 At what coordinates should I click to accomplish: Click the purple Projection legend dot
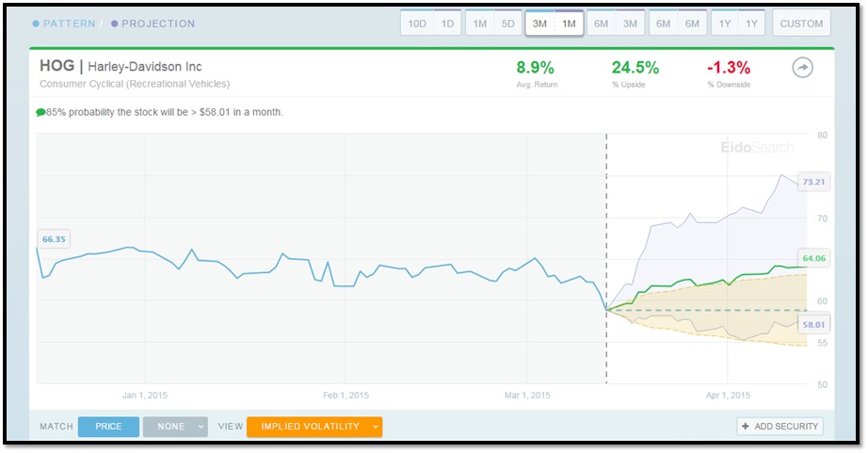[x=114, y=24]
